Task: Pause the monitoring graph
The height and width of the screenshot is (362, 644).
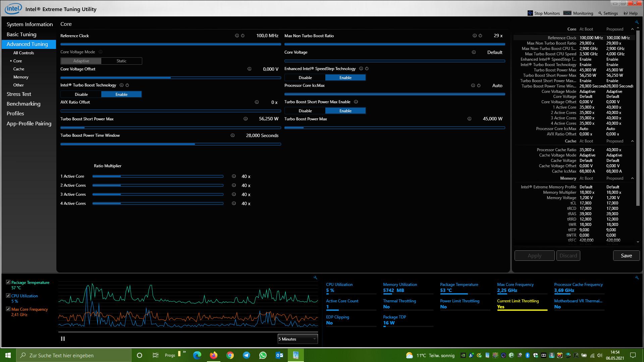Action: [63, 339]
